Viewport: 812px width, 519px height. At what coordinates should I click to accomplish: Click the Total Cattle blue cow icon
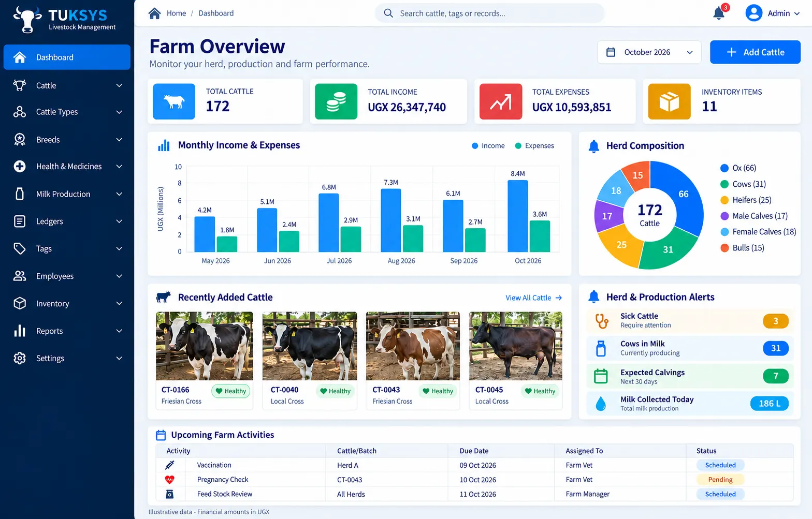174,101
